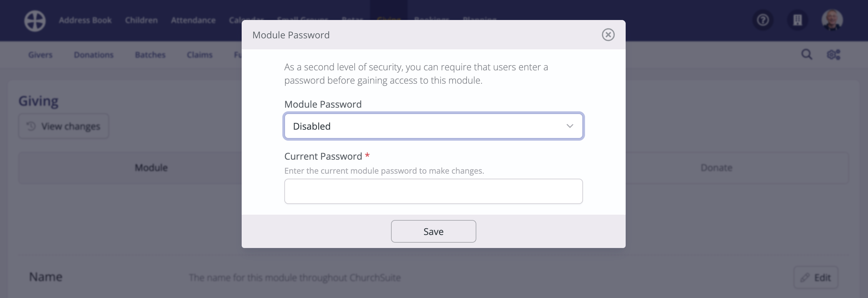Click the dropdown chevron arrow
This screenshot has height=298, width=868.
pyautogui.click(x=570, y=126)
